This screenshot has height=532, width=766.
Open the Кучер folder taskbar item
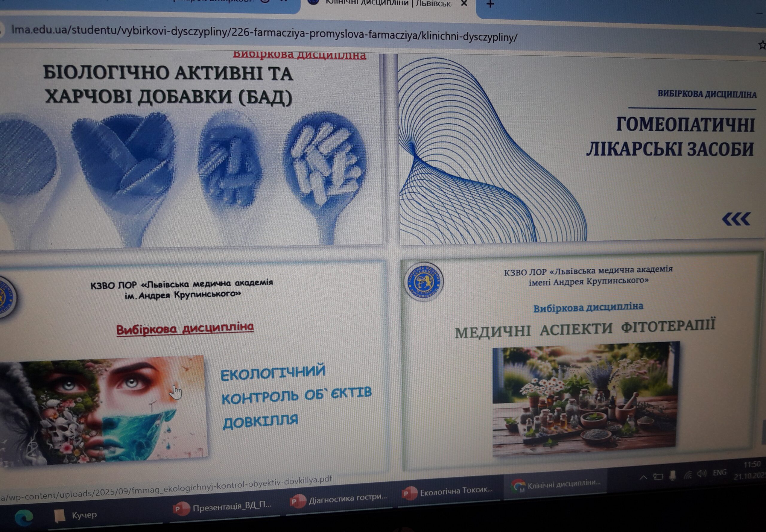coord(76,515)
